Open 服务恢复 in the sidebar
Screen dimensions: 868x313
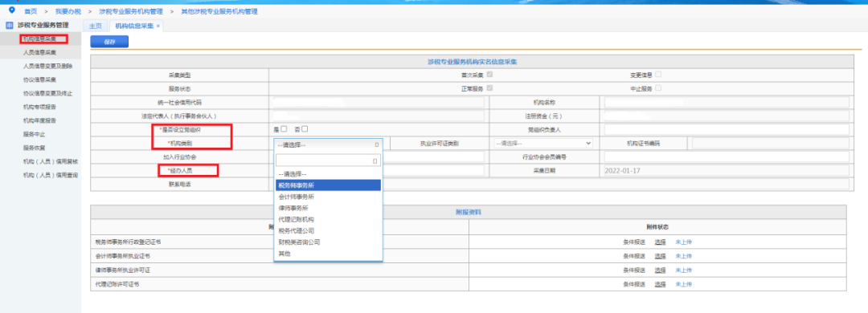[x=34, y=148]
